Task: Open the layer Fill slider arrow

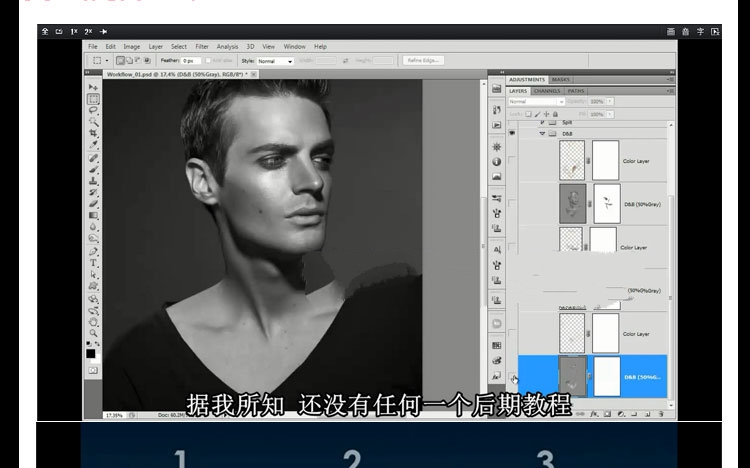Action: coord(610,114)
